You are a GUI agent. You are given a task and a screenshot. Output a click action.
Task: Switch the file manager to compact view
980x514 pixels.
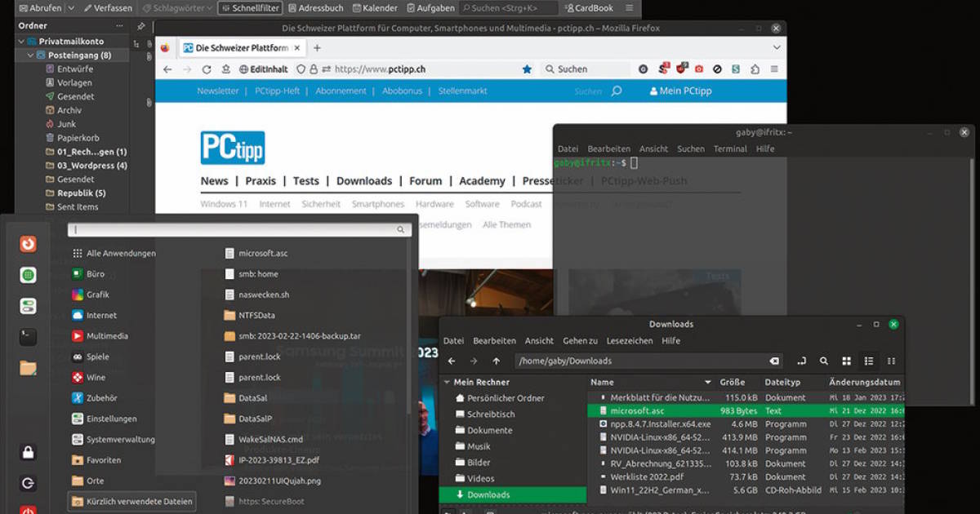[891, 361]
